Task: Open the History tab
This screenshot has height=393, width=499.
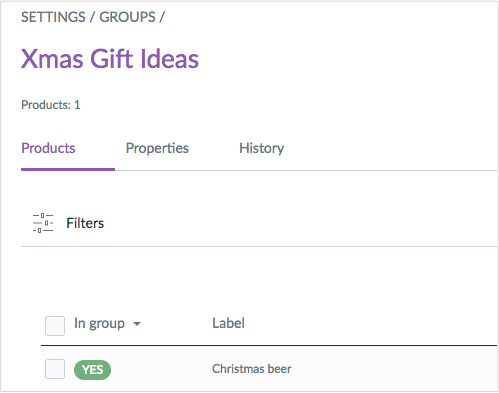Action: point(262,148)
